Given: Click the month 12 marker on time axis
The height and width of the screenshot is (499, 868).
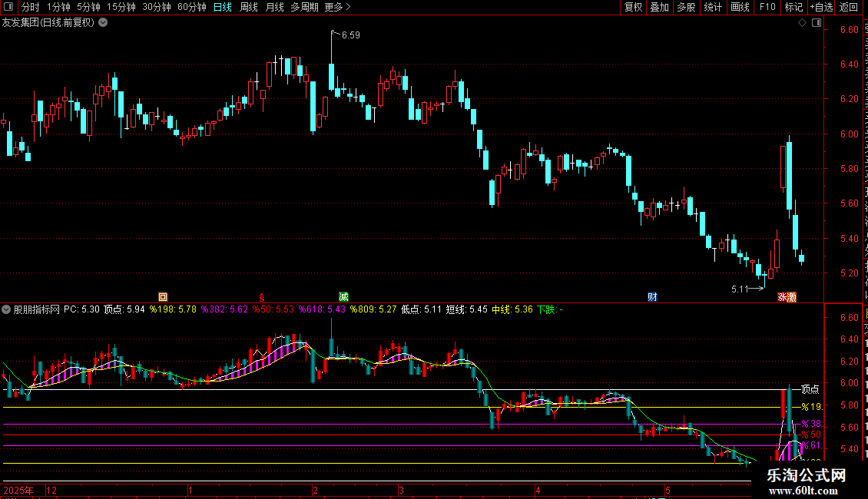Looking at the screenshot, I should (51, 490).
